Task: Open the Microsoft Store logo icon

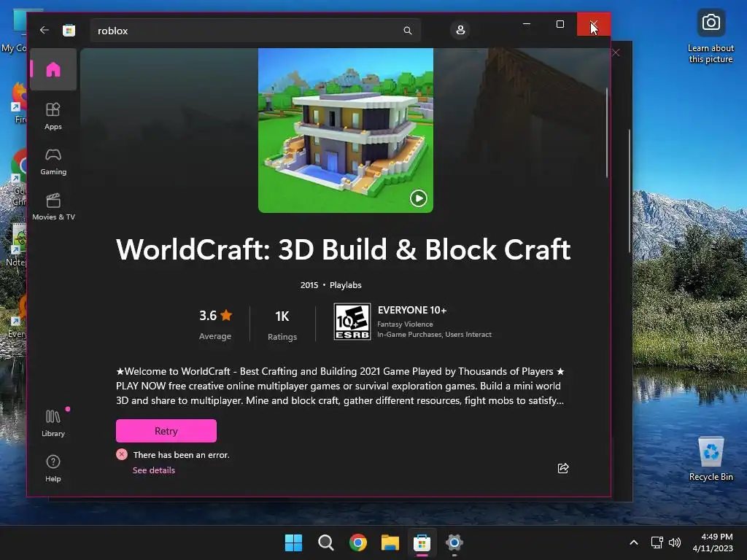Action: 69,31
